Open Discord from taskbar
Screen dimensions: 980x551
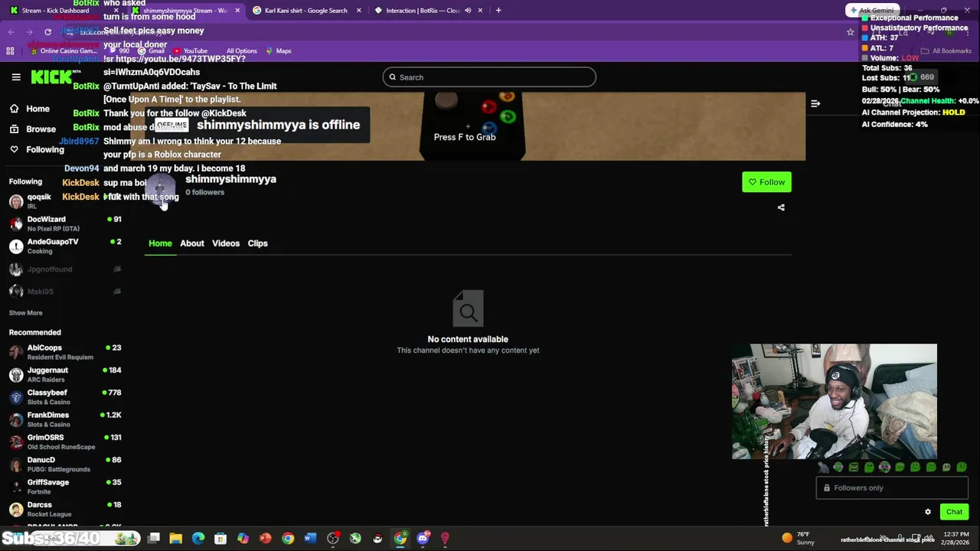423,539
